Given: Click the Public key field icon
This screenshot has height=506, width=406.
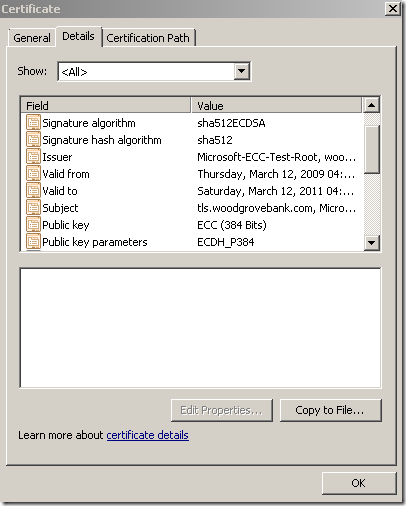Looking at the screenshot, I should click(33, 225).
